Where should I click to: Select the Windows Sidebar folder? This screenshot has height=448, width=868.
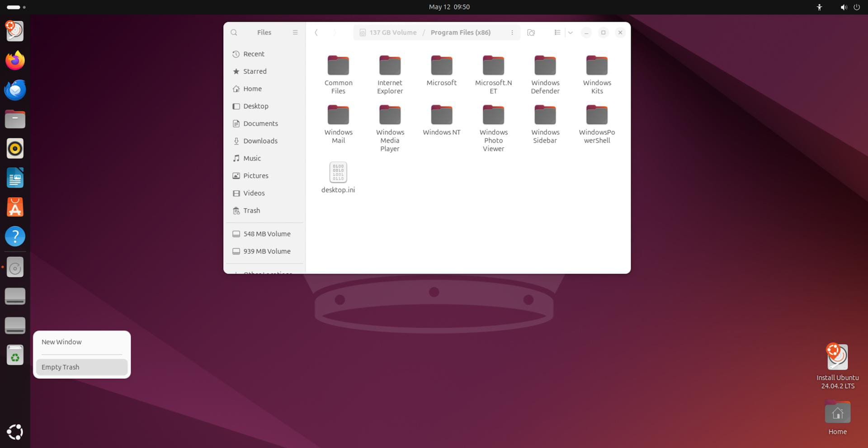545,124
